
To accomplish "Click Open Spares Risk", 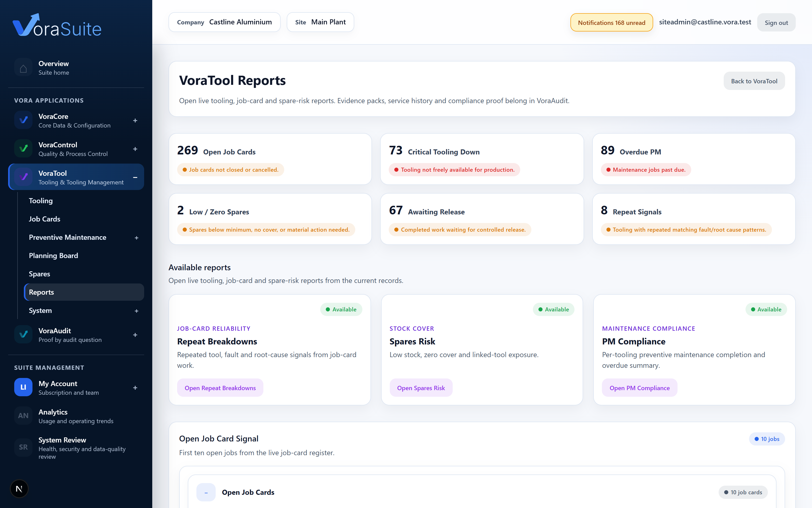I will tap(421, 388).
